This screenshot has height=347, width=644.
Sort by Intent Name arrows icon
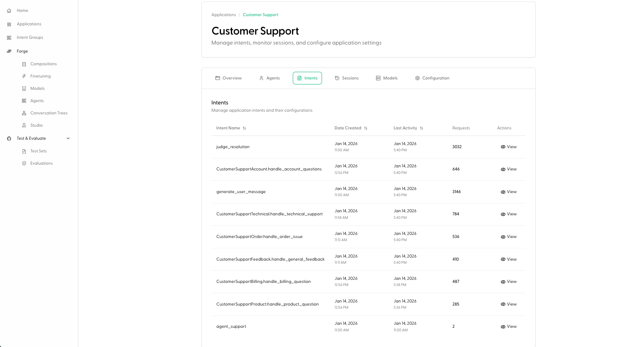(x=244, y=128)
